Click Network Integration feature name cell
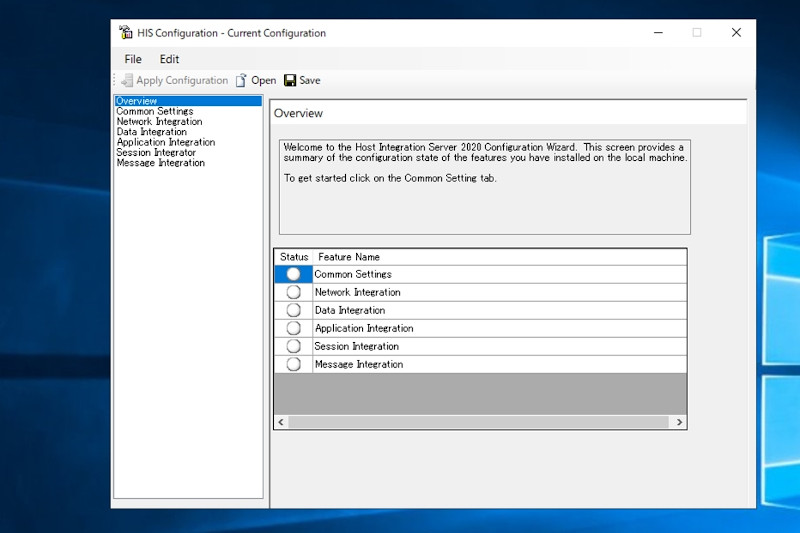The height and width of the screenshot is (533, 800). point(499,292)
